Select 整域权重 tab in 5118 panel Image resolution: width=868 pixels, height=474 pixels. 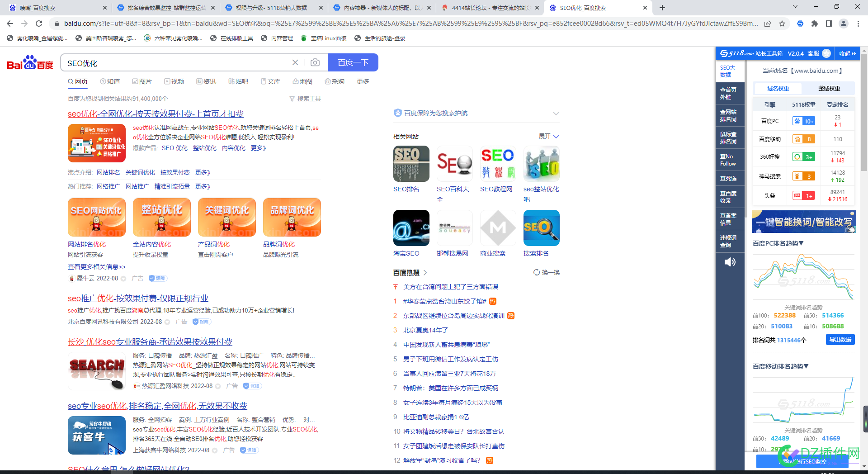point(829,88)
